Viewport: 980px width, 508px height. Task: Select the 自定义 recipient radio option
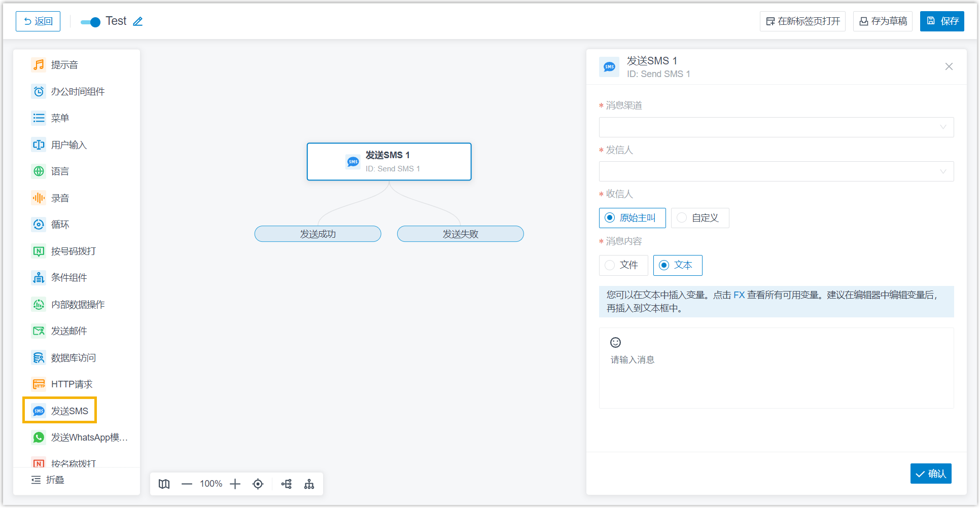pos(700,218)
